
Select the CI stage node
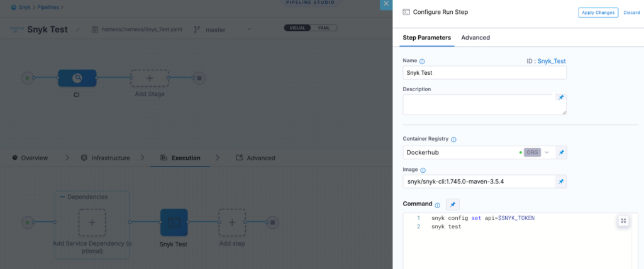[77, 78]
